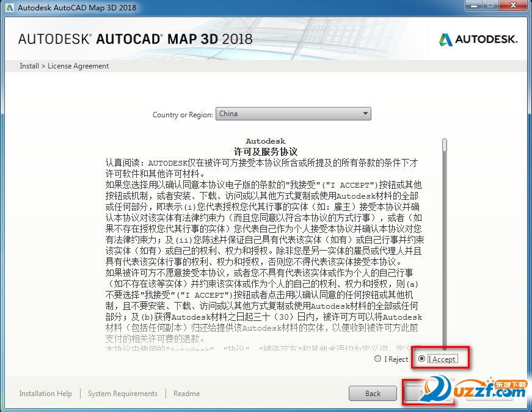The height and width of the screenshot is (412, 532).
Task: Select the I Reject radio button
Action: point(377,359)
